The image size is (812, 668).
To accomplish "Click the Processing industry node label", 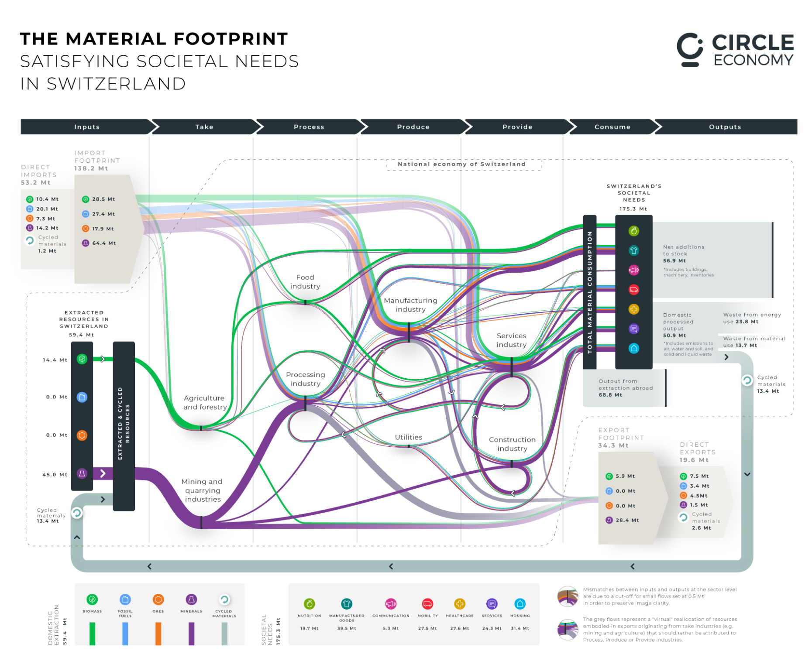I will pos(306,379).
